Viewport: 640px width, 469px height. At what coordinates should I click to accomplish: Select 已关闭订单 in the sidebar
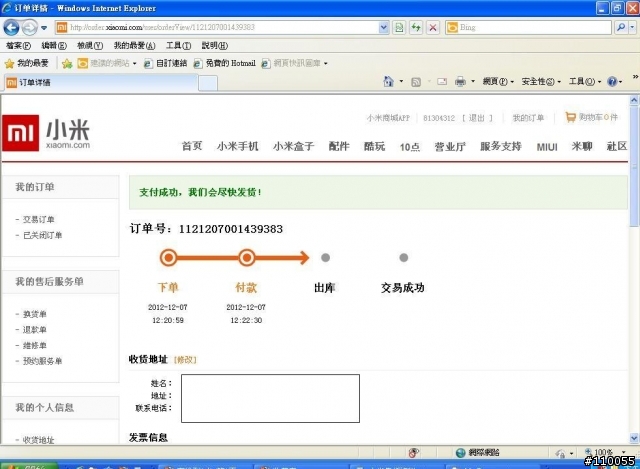coord(42,235)
